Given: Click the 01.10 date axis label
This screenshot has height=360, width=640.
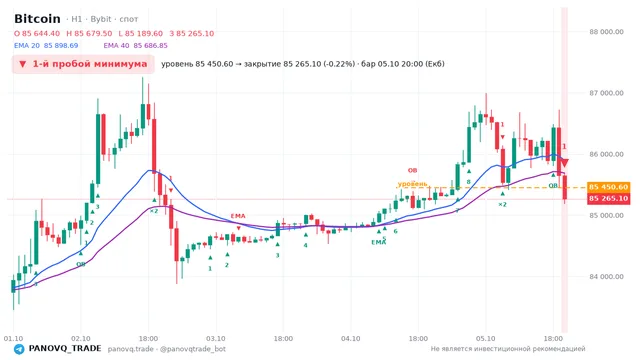Looking at the screenshot, I should [x=13, y=339].
